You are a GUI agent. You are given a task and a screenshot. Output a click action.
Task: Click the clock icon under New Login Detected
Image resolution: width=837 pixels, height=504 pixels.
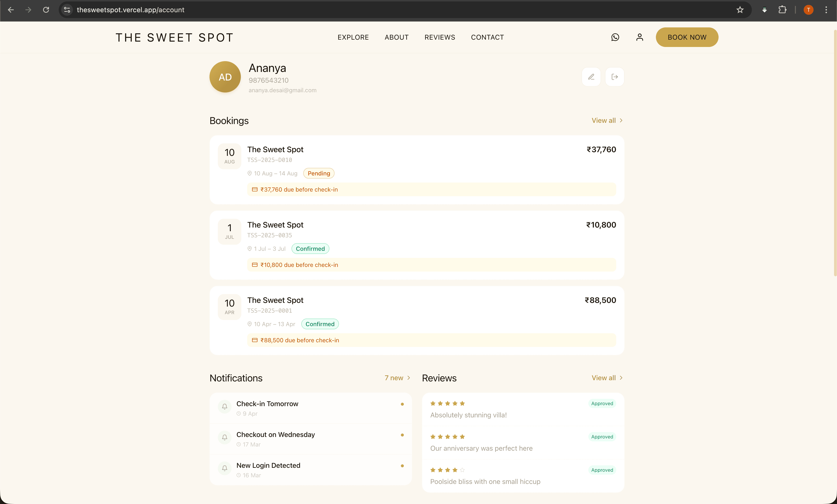click(239, 475)
